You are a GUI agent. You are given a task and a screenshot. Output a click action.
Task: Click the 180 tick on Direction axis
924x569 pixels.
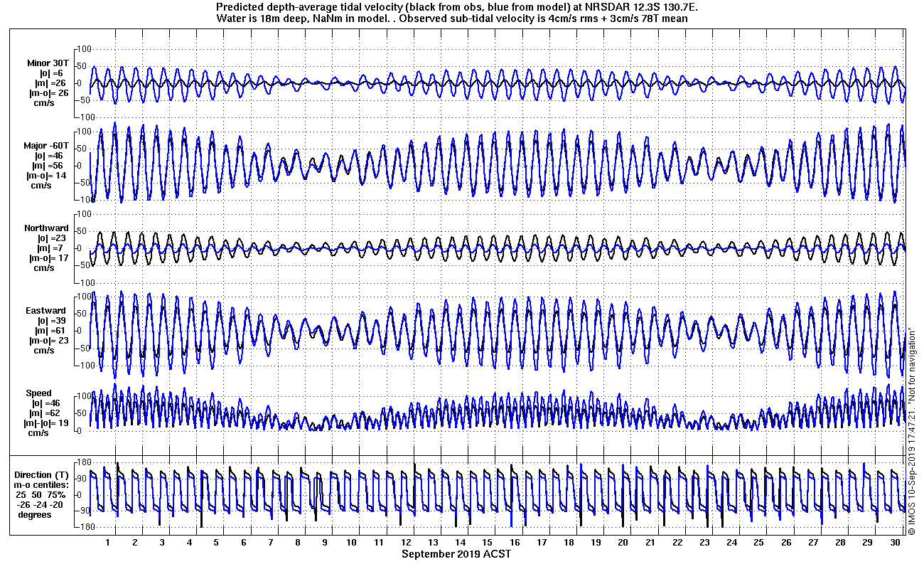click(x=82, y=462)
